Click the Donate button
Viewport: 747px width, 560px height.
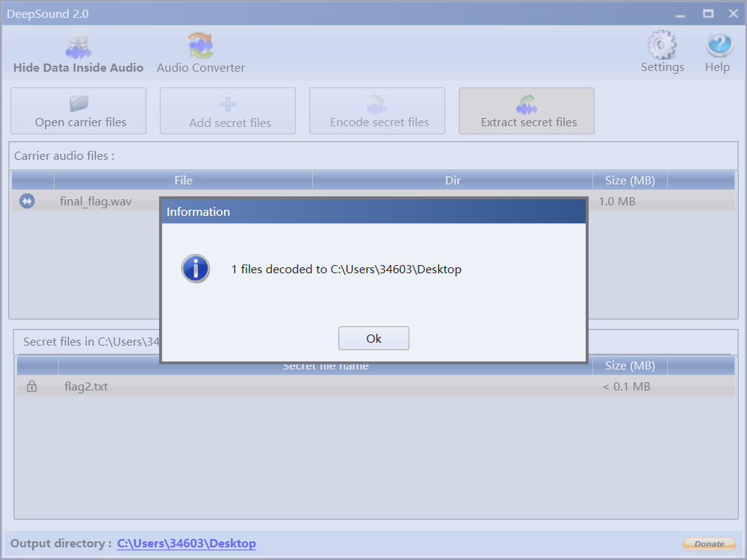[710, 544]
